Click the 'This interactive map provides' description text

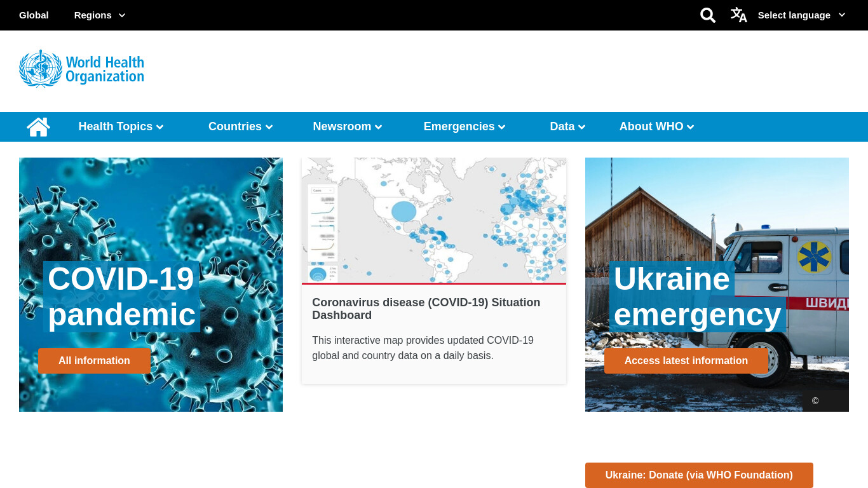click(423, 348)
